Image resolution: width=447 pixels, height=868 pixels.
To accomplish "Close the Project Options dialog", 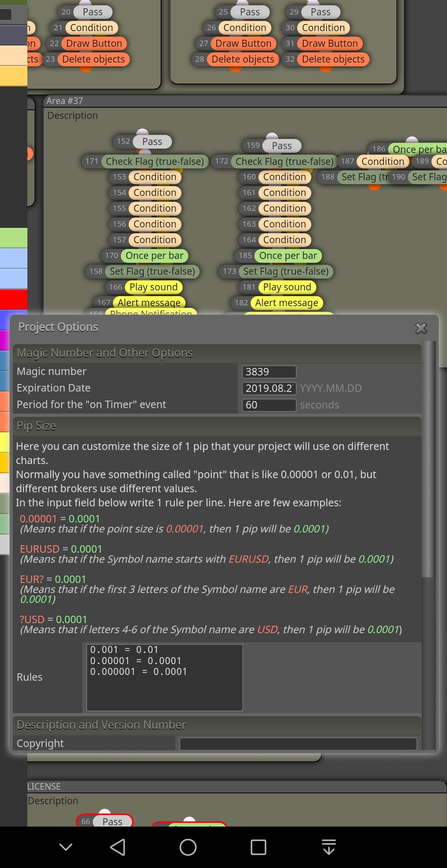I will click(421, 328).
